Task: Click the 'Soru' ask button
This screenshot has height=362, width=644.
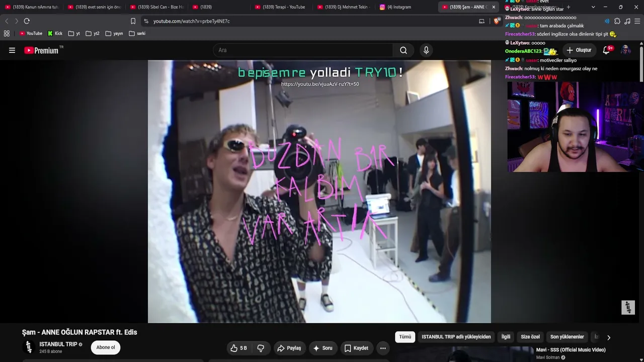Action: click(323, 348)
